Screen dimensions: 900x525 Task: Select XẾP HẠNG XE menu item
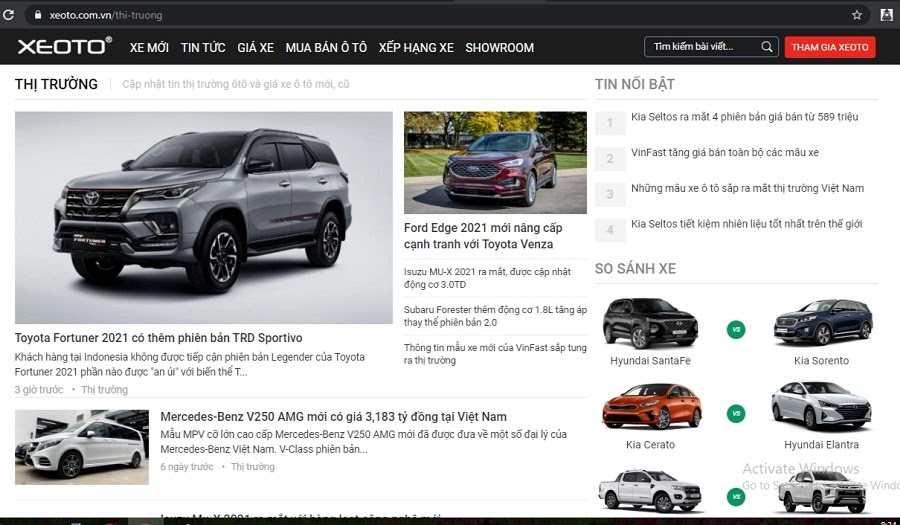[x=416, y=47]
